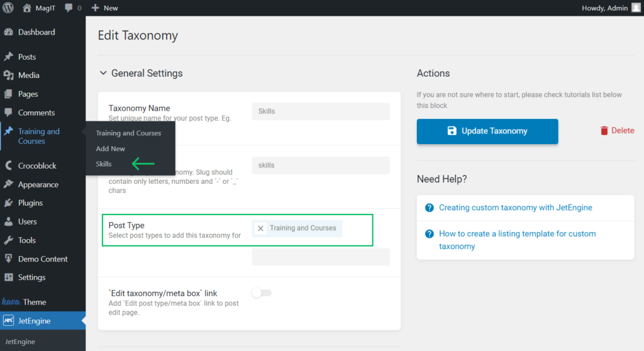Open Pages in the sidebar menu
Image resolution: width=644 pixels, height=351 pixels.
(28, 94)
